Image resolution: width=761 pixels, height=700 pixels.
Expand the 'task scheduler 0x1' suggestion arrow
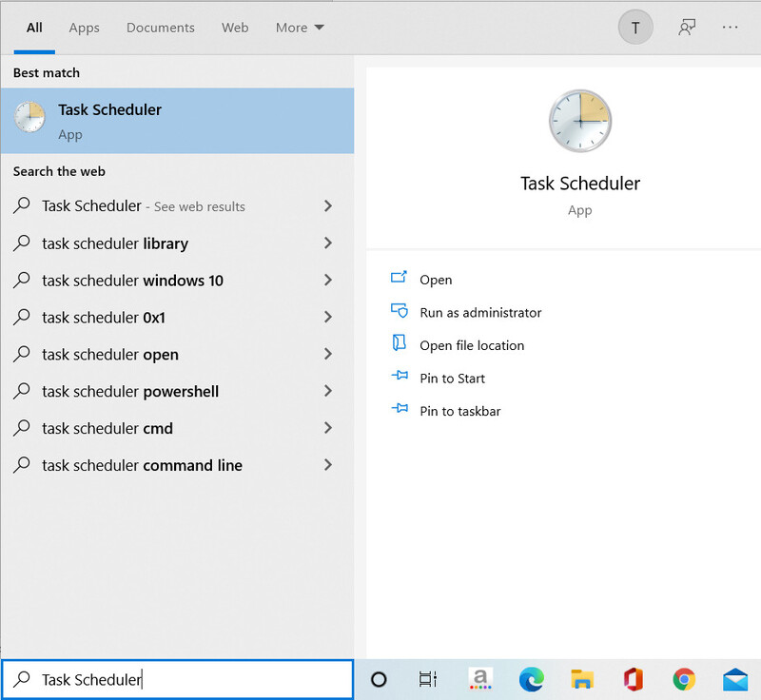pyautogui.click(x=328, y=318)
